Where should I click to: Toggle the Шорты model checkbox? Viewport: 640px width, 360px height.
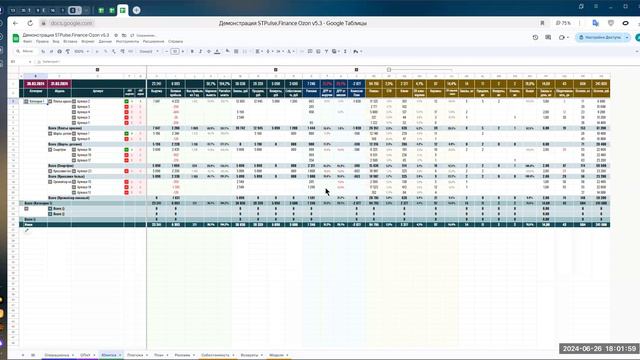[50, 133]
